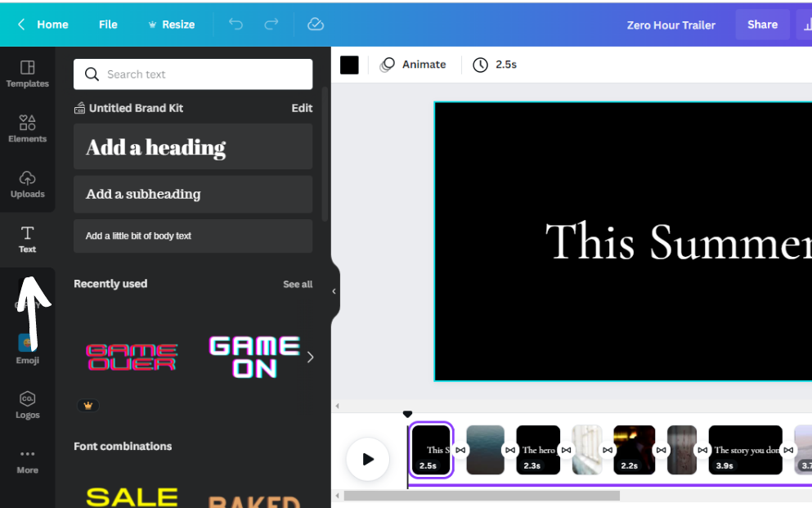Open the Templates sidebar panel
The width and height of the screenshot is (812, 508).
pos(27,74)
